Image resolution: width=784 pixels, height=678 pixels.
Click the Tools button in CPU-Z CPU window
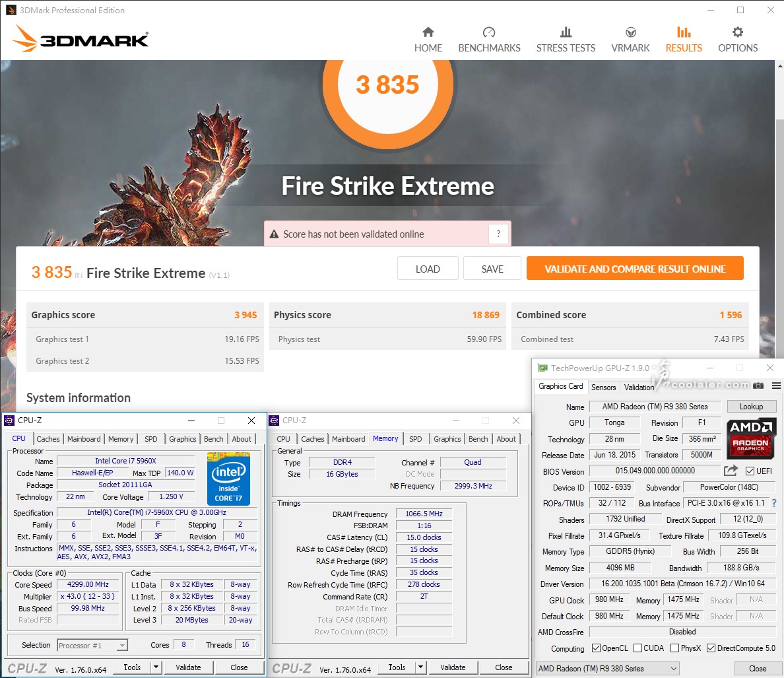click(132, 667)
